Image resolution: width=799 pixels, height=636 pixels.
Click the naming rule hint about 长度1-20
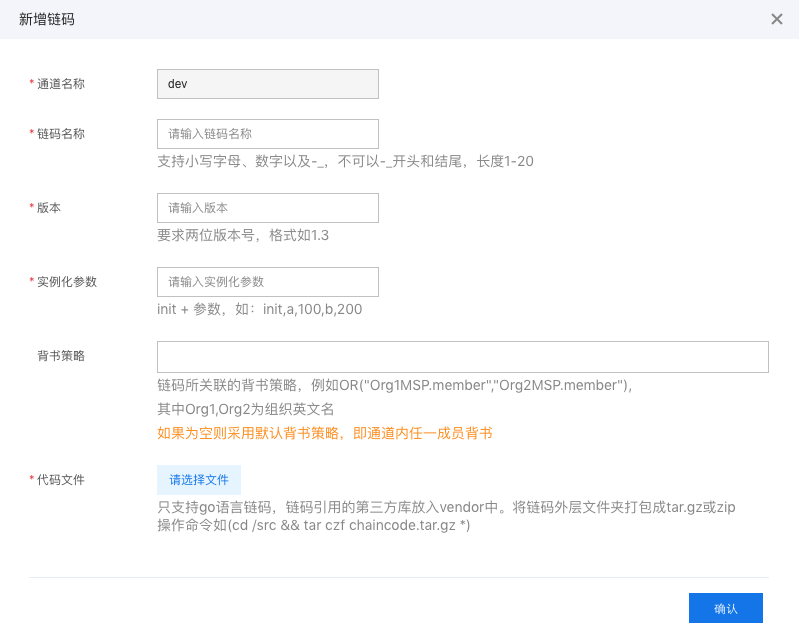tap(345, 162)
